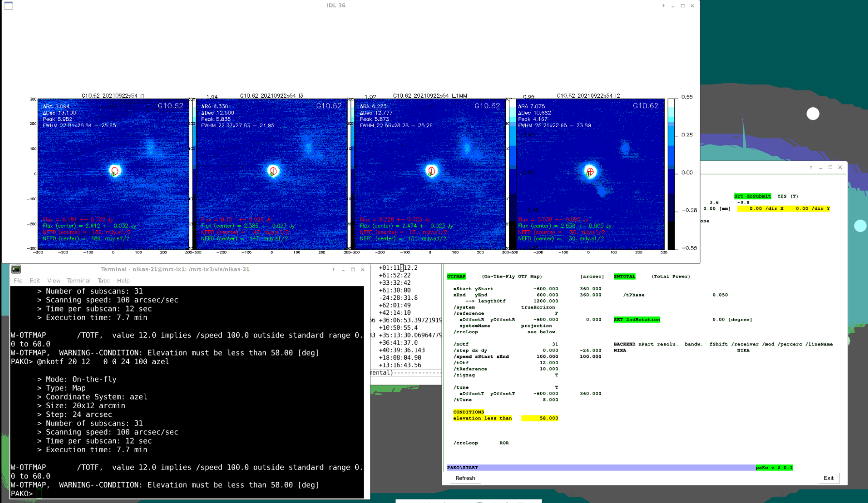
Task: Click the vertical color scale bar
Action: point(671,174)
